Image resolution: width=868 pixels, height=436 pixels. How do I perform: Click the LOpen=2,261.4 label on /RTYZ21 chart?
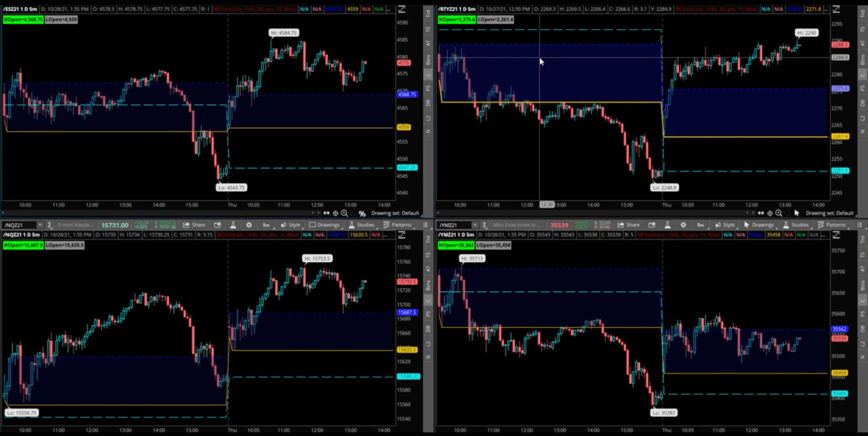(x=495, y=20)
